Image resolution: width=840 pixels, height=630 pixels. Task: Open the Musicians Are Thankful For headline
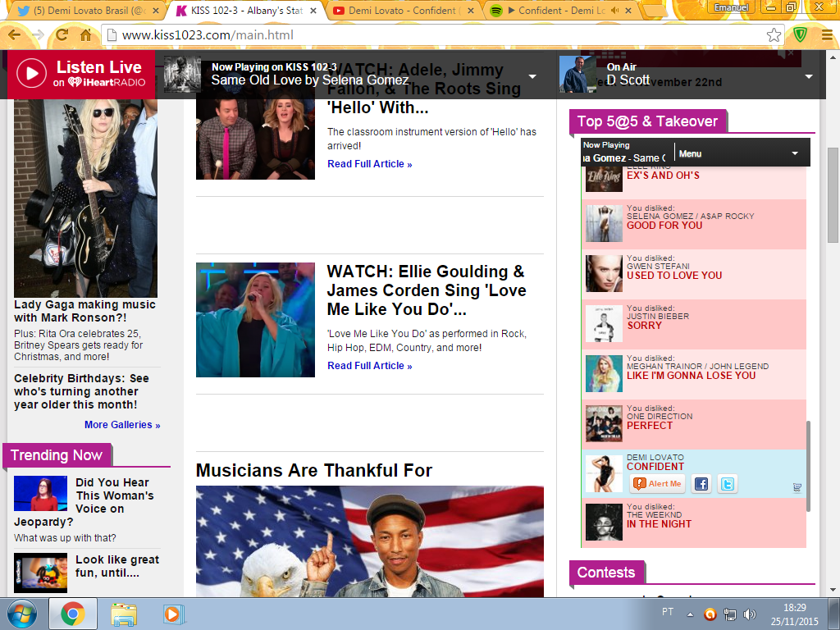click(x=314, y=470)
